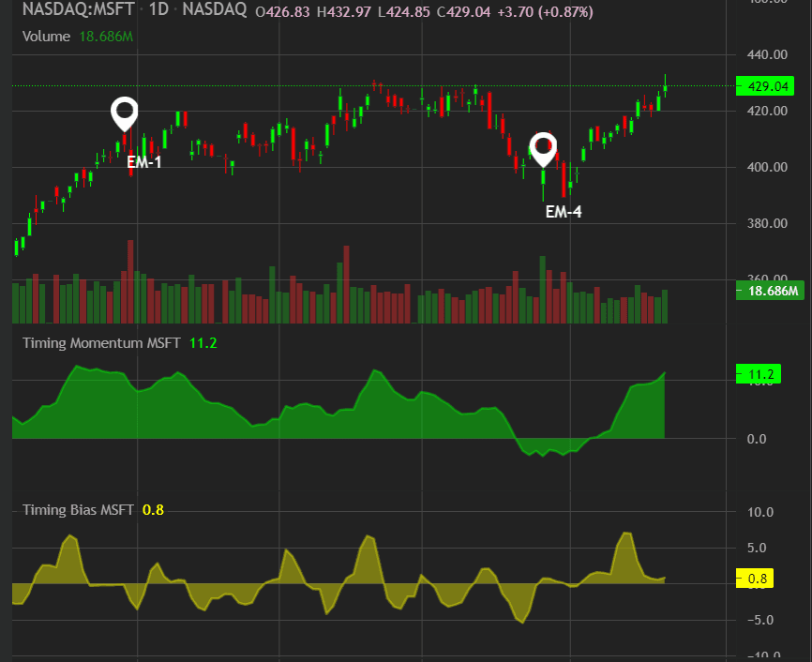Click the −5.0 tick on Timing Bias axis
Screen dimensions: 812x662
tap(760, 620)
